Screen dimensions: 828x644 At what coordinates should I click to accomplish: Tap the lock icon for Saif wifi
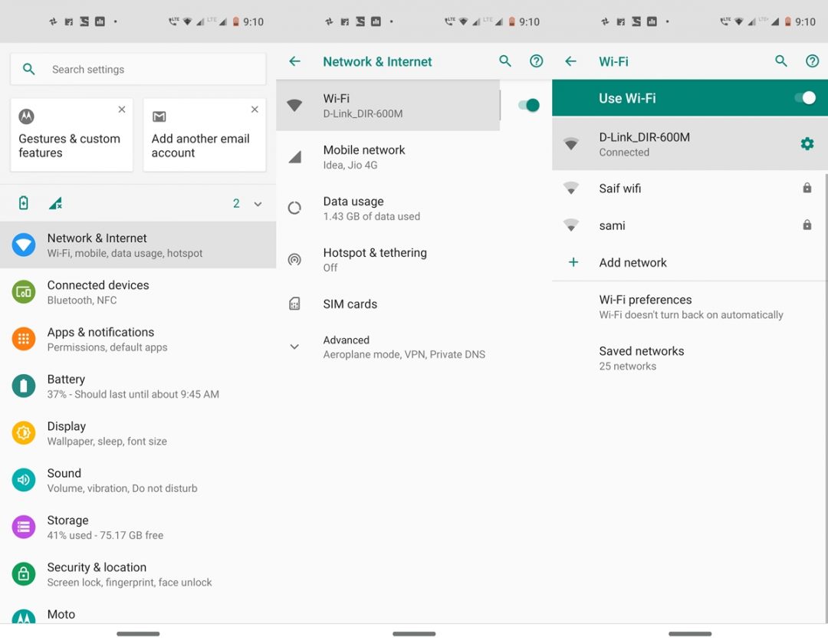(x=807, y=188)
